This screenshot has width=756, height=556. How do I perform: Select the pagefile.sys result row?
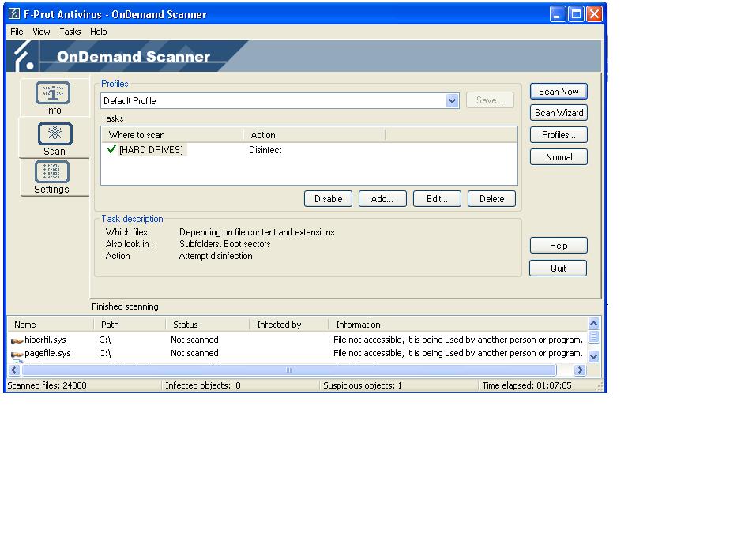297,354
